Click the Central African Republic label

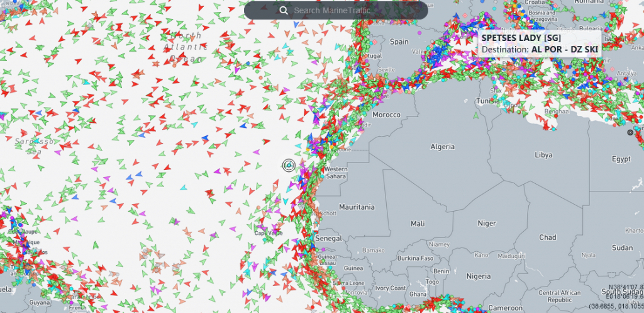(558, 296)
